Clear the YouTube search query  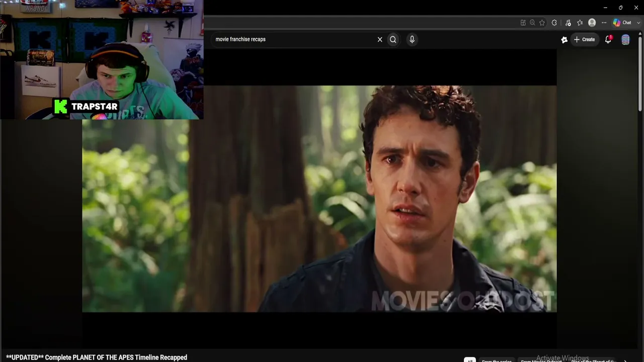380,39
